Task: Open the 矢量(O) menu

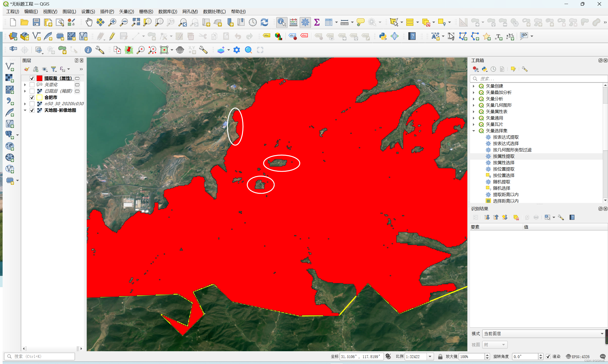Action: pyautogui.click(x=127, y=12)
